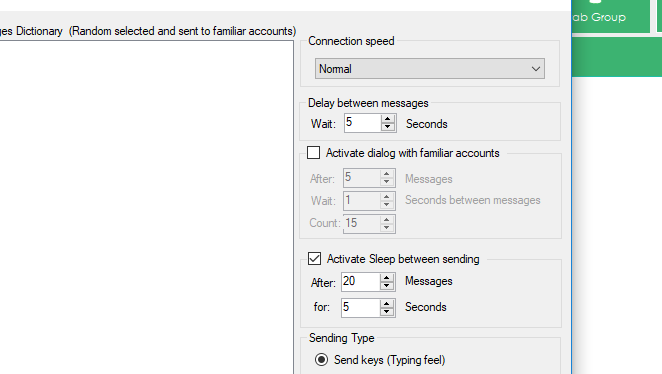Decrease Delay between messages wait seconds
The height and width of the screenshot is (374, 662).
(388, 127)
